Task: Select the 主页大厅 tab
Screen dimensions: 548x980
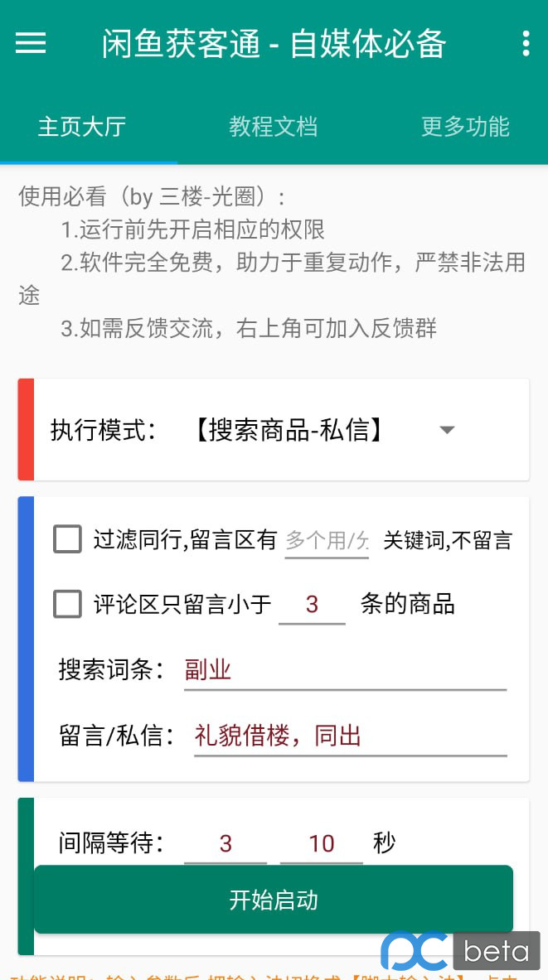Action: [82, 128]
